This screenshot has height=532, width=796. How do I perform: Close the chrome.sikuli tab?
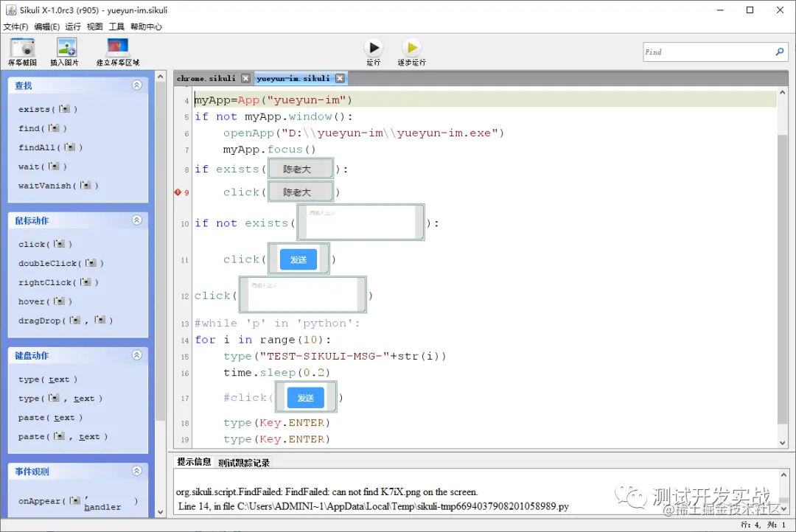pyautogui.click(x=245, y=78)
